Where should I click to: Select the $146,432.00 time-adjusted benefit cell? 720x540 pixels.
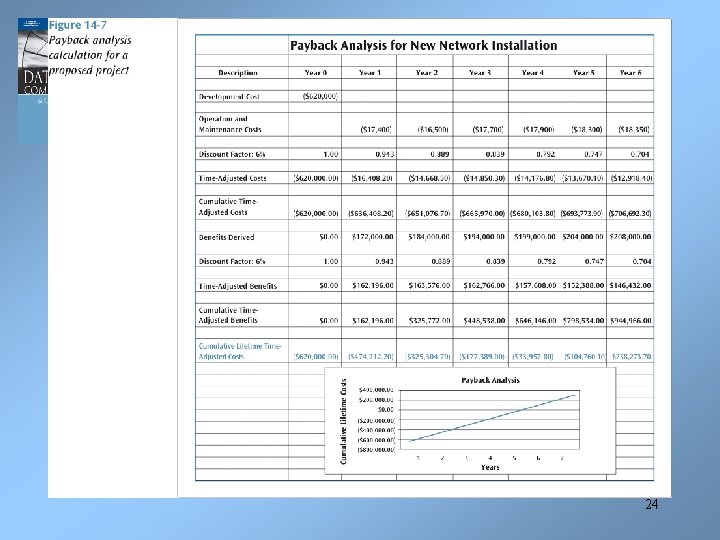(x=630, y=286)
